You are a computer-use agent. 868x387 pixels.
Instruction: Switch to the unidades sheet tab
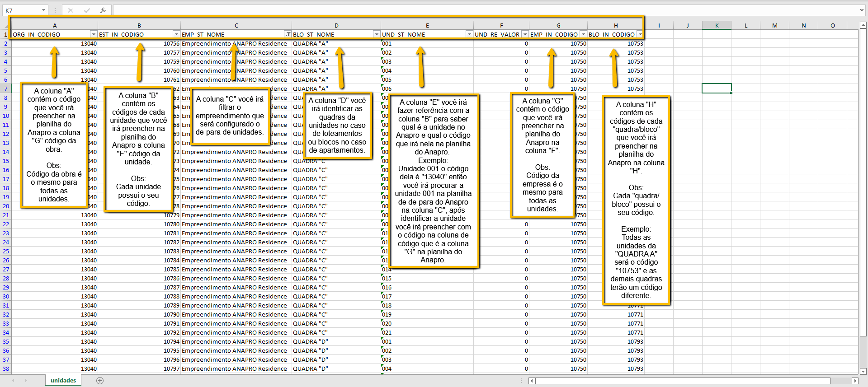63,380
